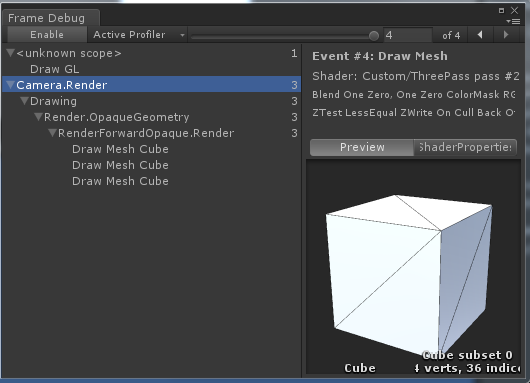The height and width of the screenshot is (383, 530).
Task: Click the Shader: Custom/ThreePass text
Action: click(x=416, y=76)
